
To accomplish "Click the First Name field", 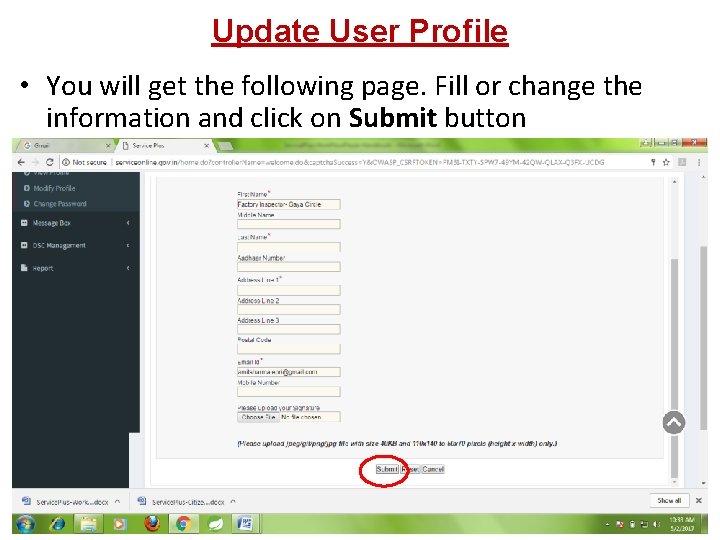I will (289, 204).
